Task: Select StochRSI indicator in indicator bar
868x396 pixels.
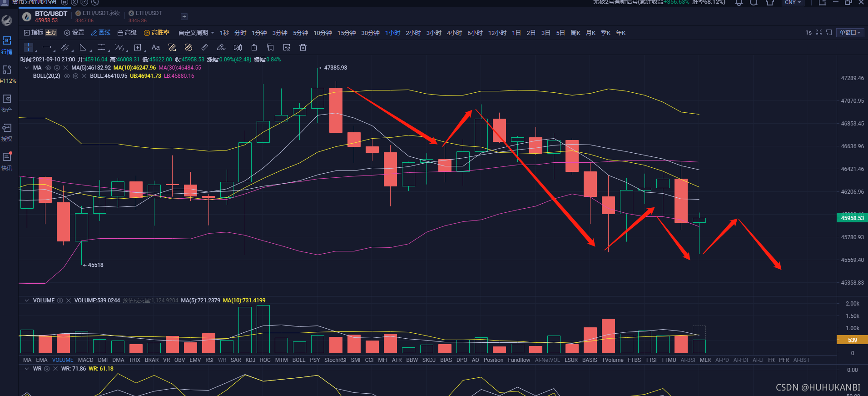Action: coord(335,360)
